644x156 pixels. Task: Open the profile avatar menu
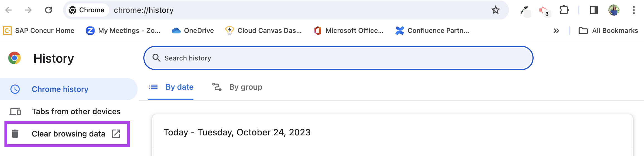click(614, 10)
